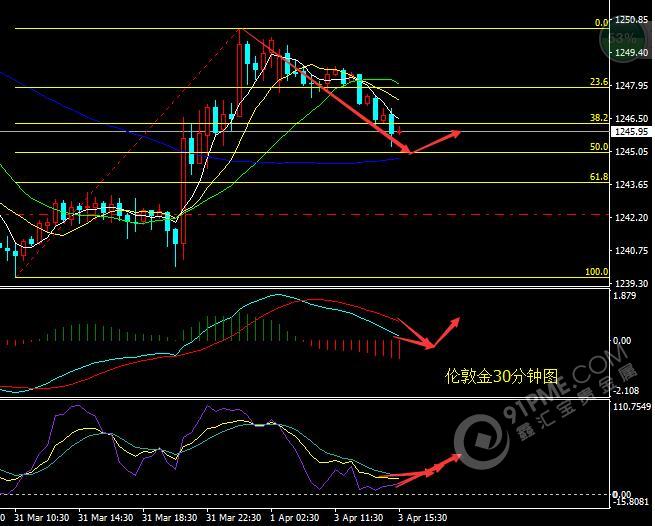
Task: Click the 1242.20 price axis label
Action: click(632, 218)
